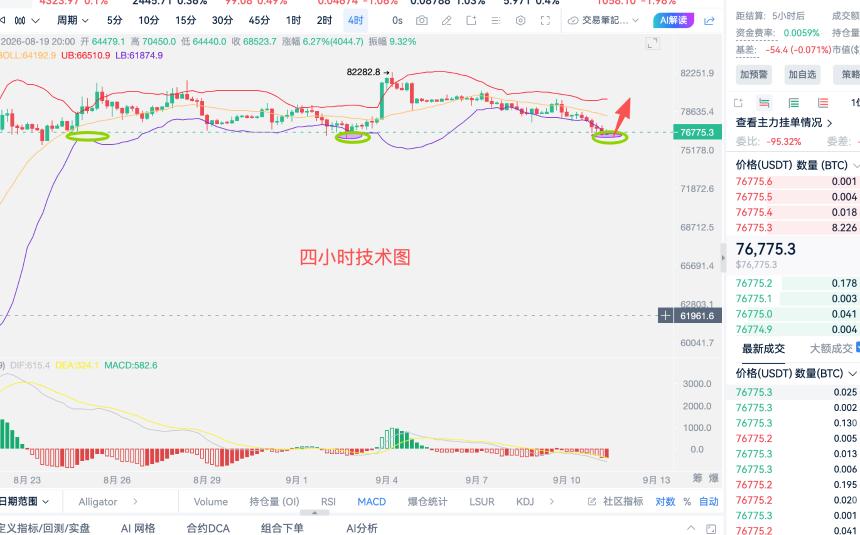Image resolution: width=860 pixels, height=535 pixels.
Task: Toggle the KDJ indicator
Action: coord(525,502)
